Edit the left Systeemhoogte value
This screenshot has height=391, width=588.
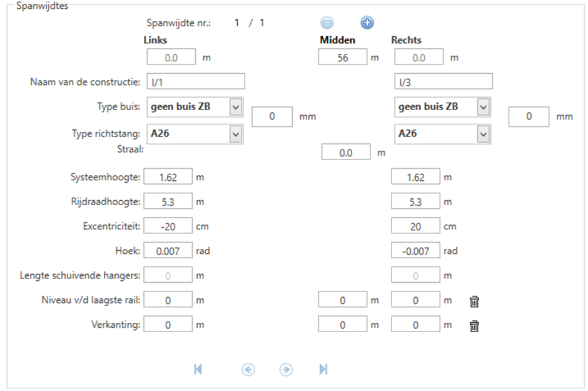pos(168,178)
